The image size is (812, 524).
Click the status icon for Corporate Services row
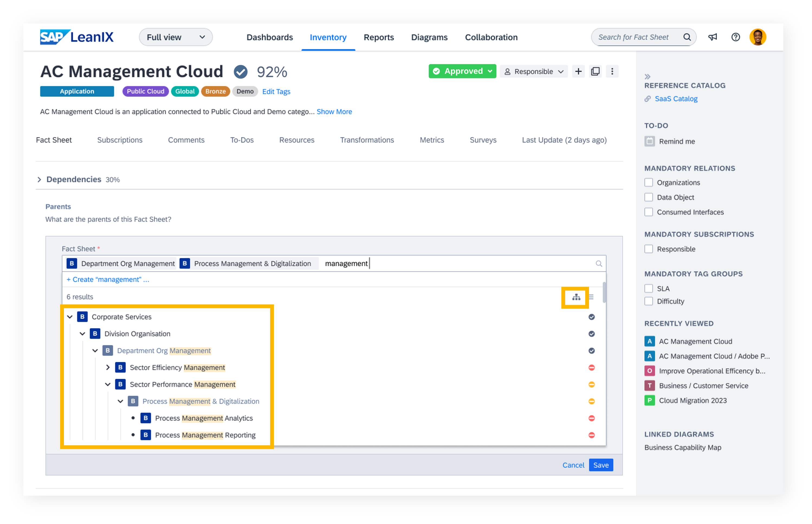coord(591,317)
